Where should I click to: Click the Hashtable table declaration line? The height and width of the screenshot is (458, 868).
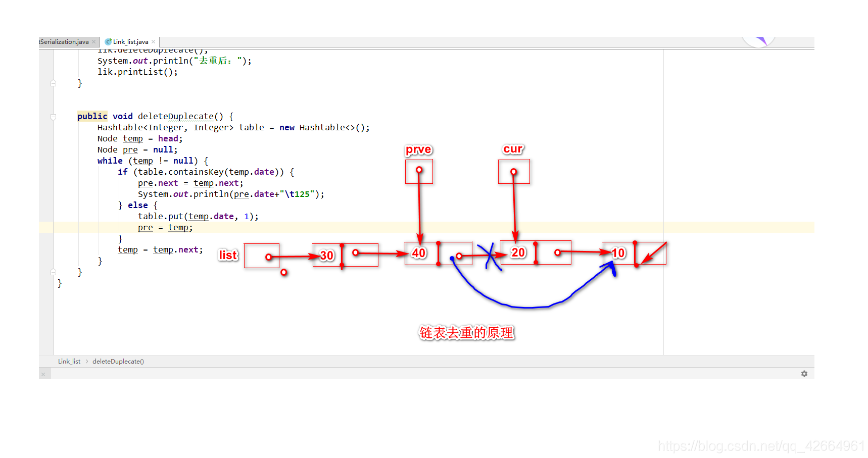pyautogui.click(x=233, y=128)
